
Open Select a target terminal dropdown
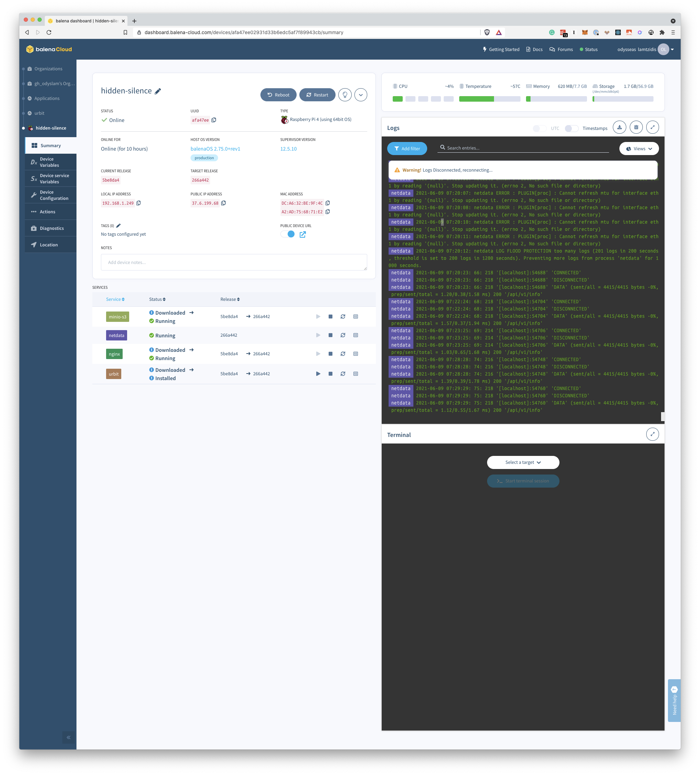point(523,462)
